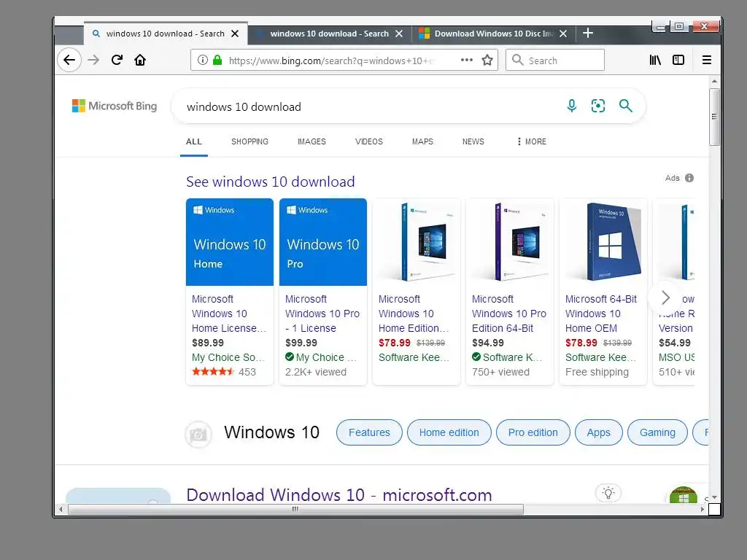
Task: Reload the current page
Action: [x=117, y=60]
